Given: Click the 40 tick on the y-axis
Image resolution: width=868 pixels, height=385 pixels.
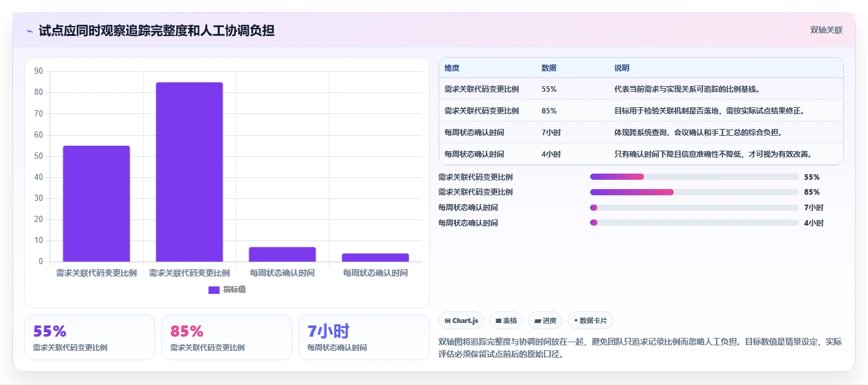Looking at the screenshot, I should [x=38, y=177].
